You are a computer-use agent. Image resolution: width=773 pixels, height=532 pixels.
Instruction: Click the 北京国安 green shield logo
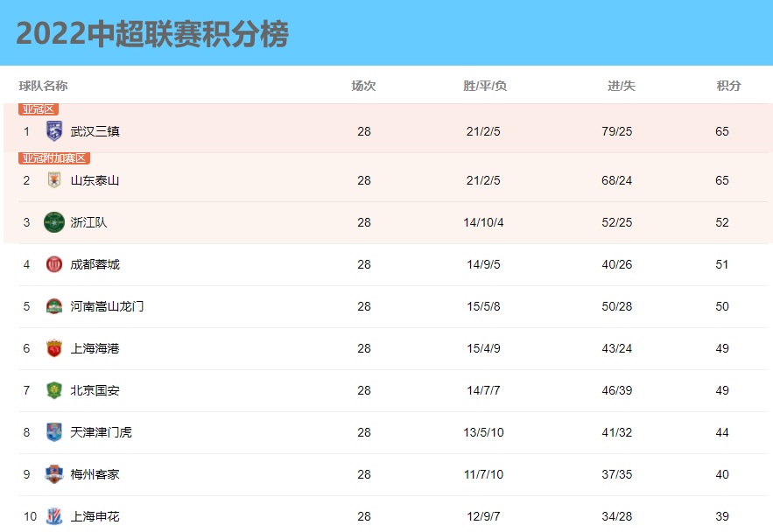tap(53, 390)
